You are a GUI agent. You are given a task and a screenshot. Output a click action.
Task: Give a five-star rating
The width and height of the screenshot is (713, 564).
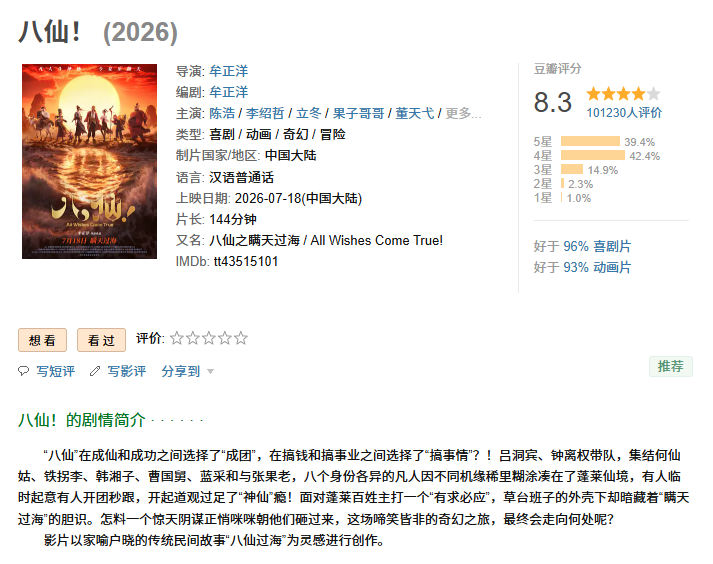241,338
